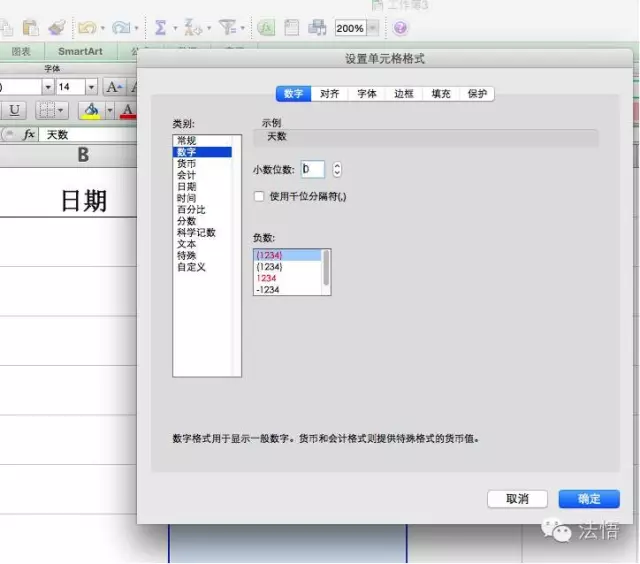The height and width of the screenshot is (564, 640).
Task: Select 货币 in the category list
Action: (x=202, y=164)
